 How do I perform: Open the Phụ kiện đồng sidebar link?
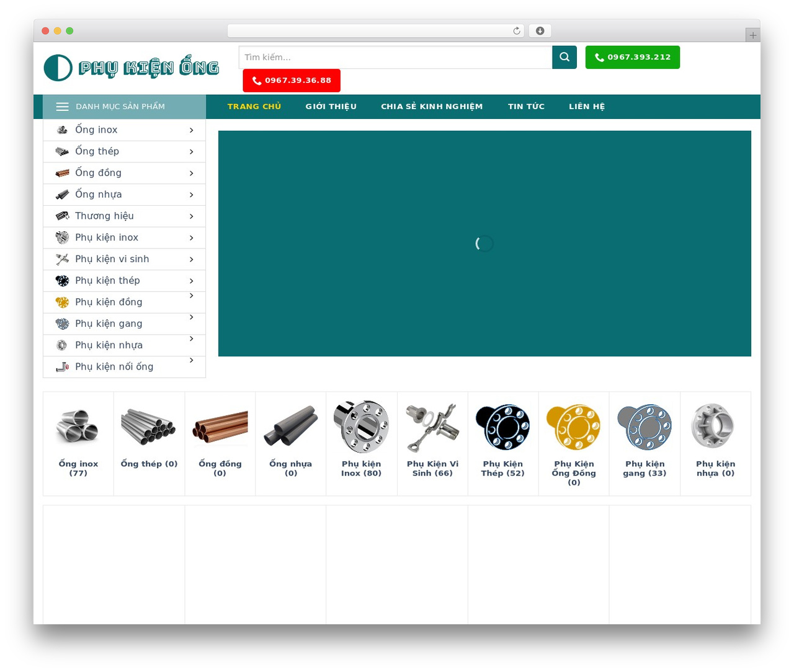tap(109, 302)
